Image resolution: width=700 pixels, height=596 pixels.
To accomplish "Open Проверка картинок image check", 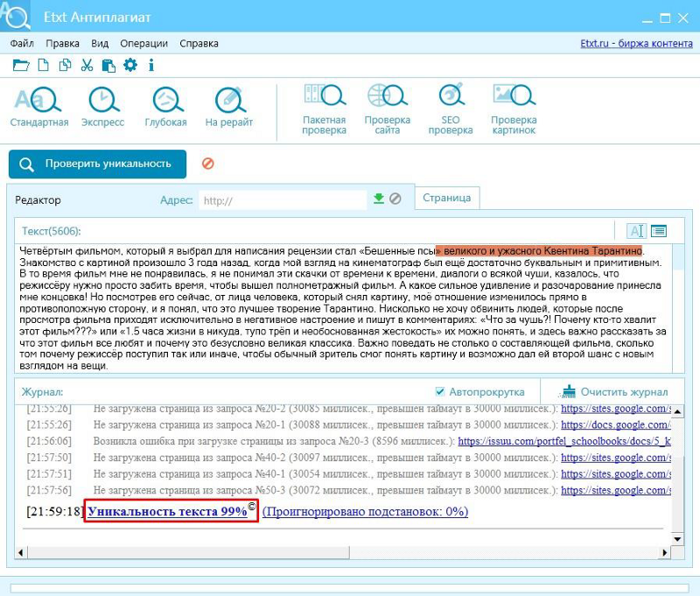I will point(514,109).
